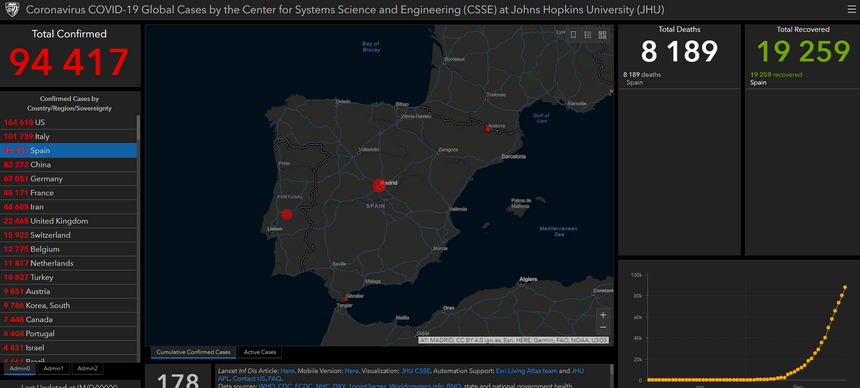Open the basemap gallery grid icon
Viewport: 860px width, 388px height.
(x=602, y=35)
